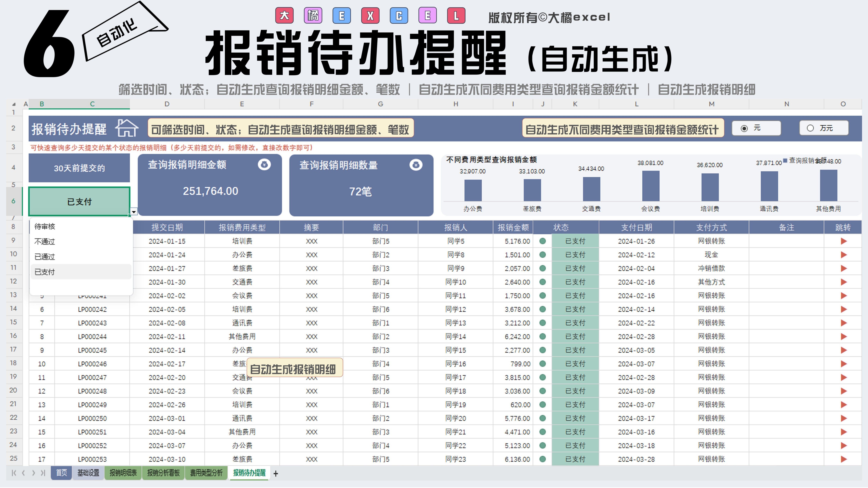Choose 不通过 from the status dropdown list
The image size is (868, 488).
(45, 242)
